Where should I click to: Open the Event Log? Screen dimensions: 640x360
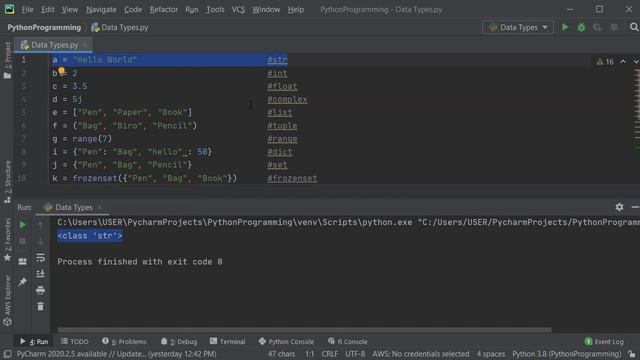pos(604,341)
